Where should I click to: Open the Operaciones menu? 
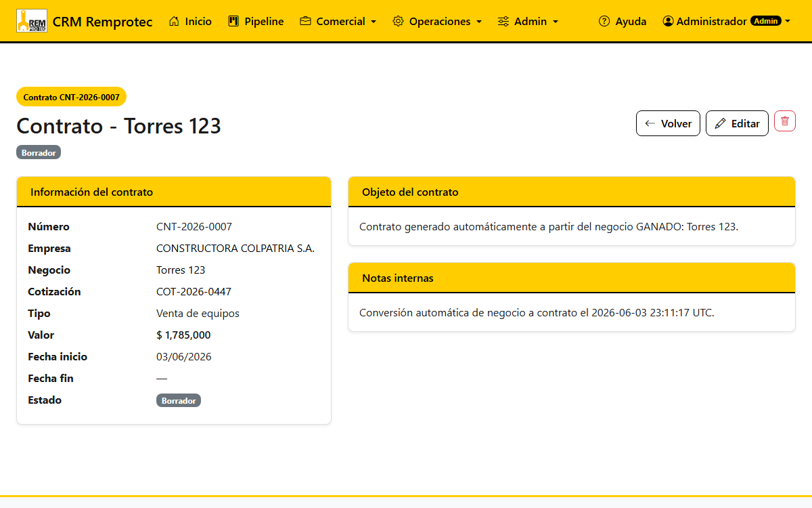(438, 21)
